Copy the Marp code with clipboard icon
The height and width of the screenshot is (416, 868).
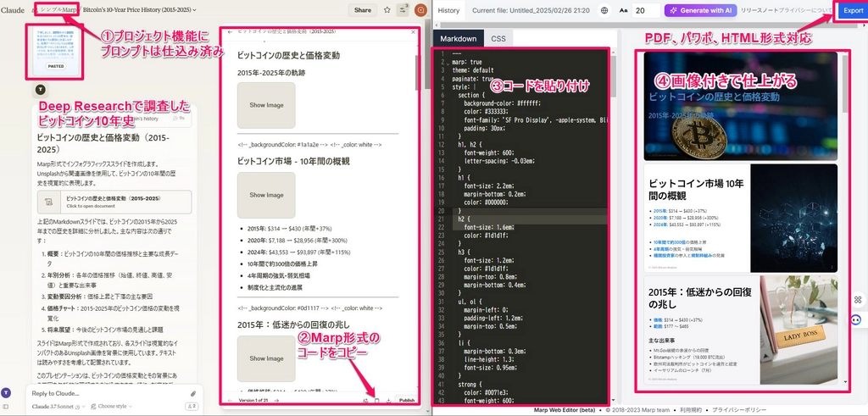pos(377,401)
